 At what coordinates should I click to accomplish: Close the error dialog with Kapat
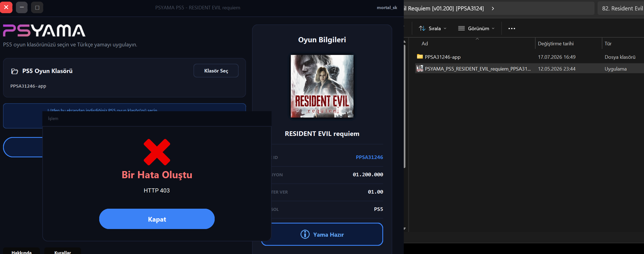[157, 219]
